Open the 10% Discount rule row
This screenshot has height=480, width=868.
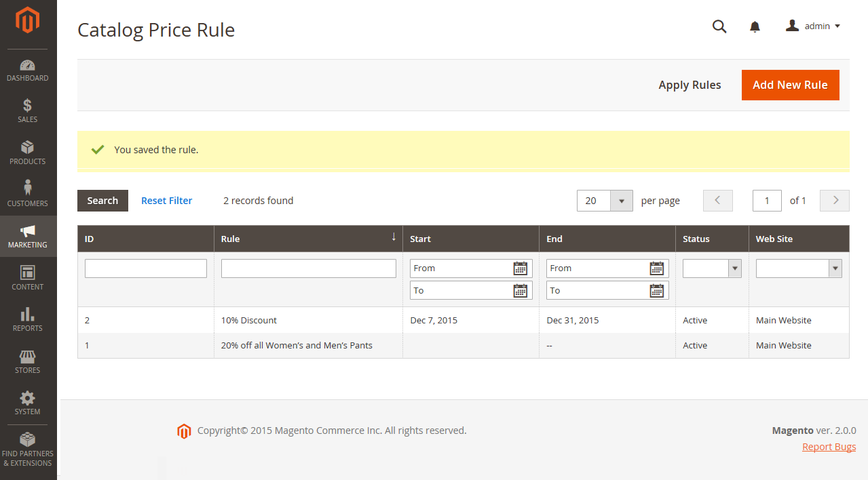coord(463,320)
